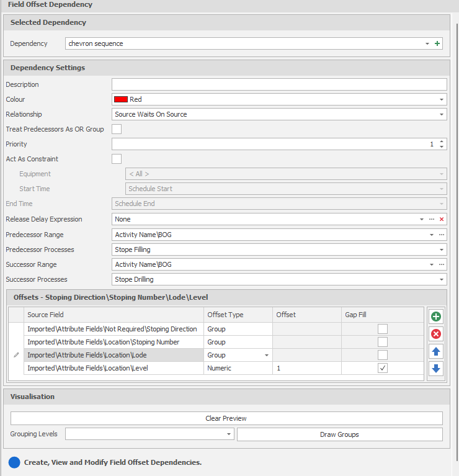Uncheck Gap Fill for Level row
Viewport: 459px width, 476px height.
click(x=383, y=368)
